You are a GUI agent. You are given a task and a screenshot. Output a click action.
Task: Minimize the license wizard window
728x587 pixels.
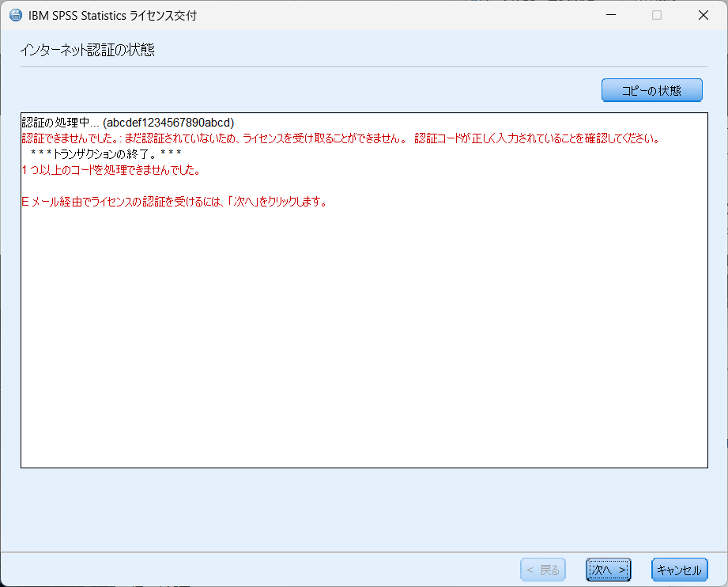[610, 16]
